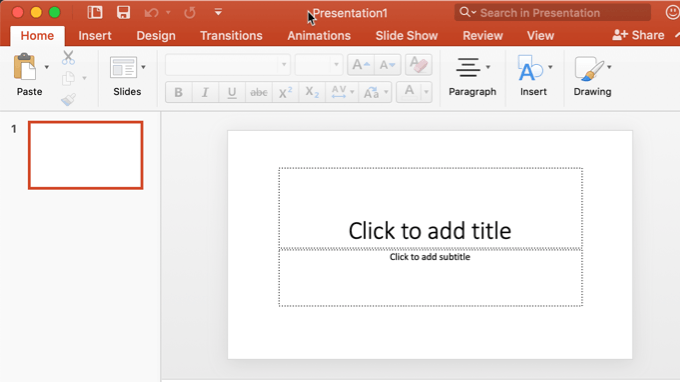Click the Paste clipboard icon
Image resolution: width=680 pixels, height=382 pixels.
point(25,67)
